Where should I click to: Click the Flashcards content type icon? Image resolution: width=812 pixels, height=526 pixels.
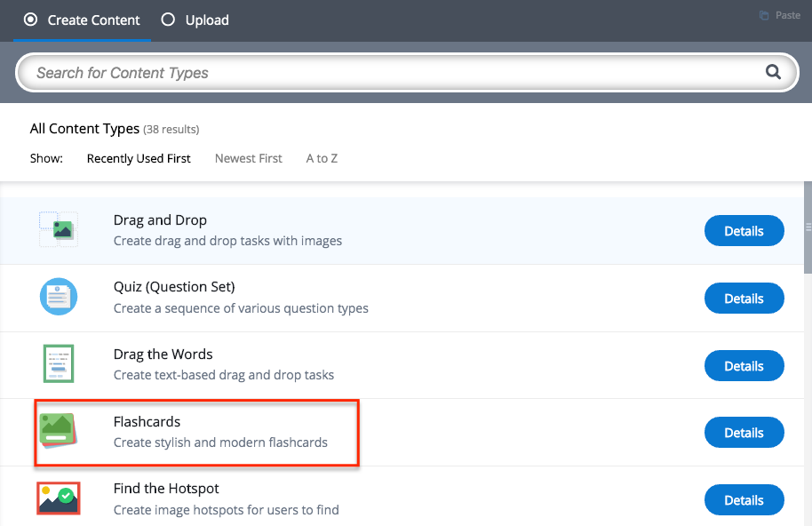pyautogui.click(x=59, y=431)
